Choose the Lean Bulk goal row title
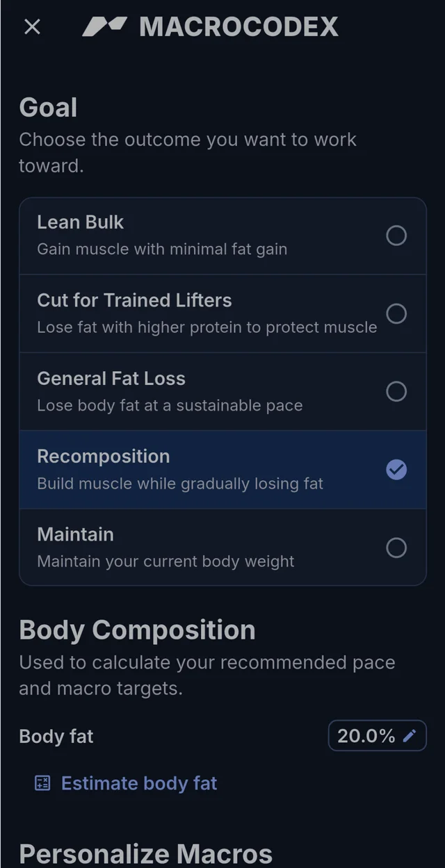Image resolution: width=445 pixels, height=868 pixels. pyautogui.click(x=80, y=222)
